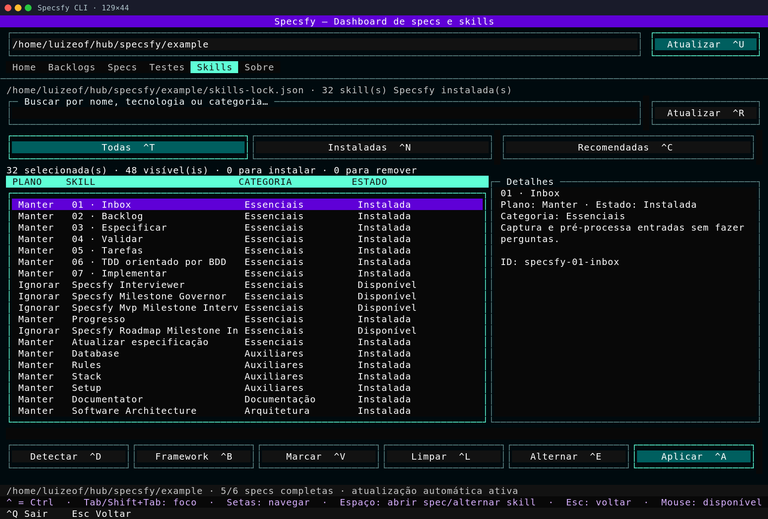Image resolution: width=768 pixels, height=519 pixels.
Task: Click the Atualizar ^U button
Action: (705, 44)
